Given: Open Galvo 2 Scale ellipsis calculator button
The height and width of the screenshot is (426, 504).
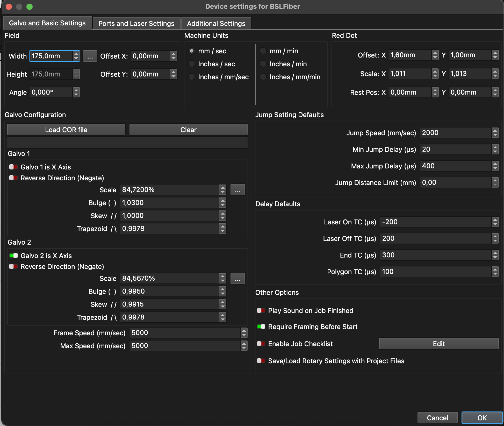Looking at the screenshot, I should point(237,279).
